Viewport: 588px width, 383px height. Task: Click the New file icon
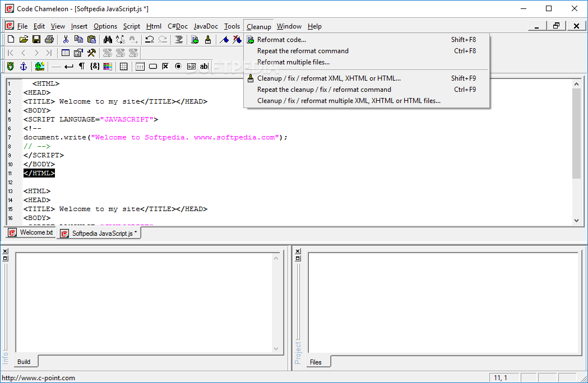tap(11, 39)
